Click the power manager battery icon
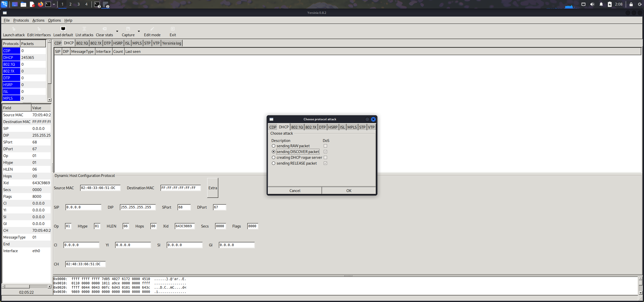Screen dimensions: 644x302 [610, 4]
